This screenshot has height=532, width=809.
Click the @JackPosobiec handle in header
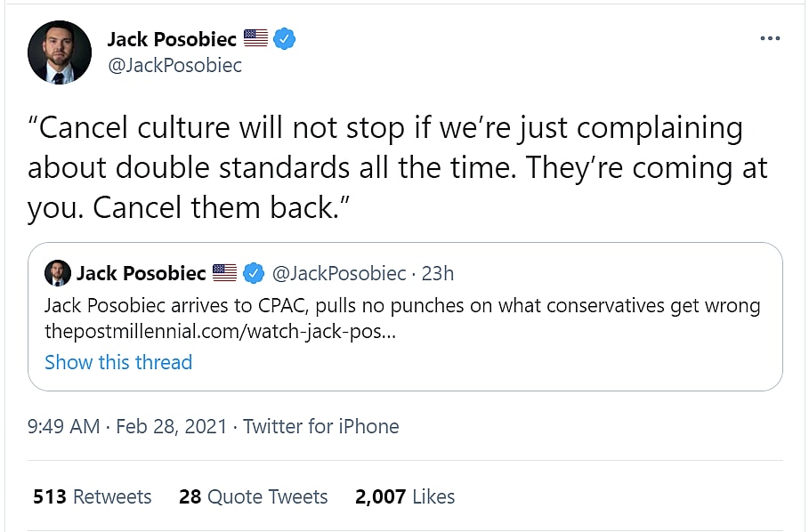pos(174,66)
